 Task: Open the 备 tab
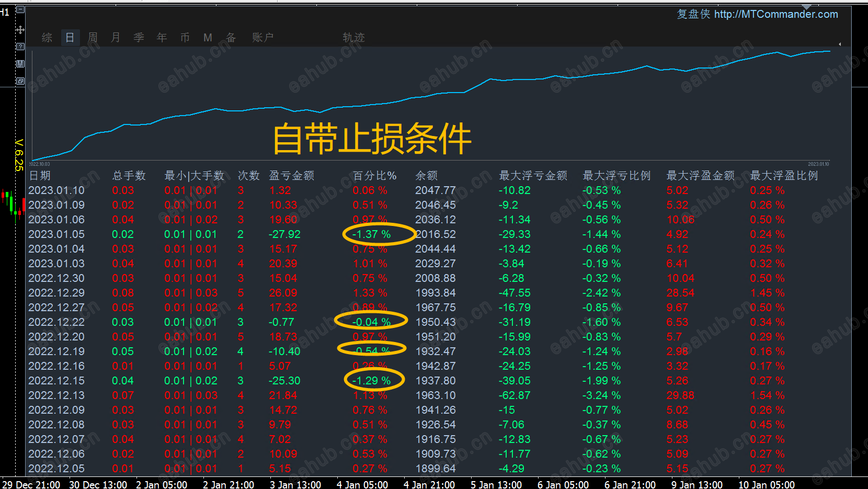pyautogui.click(x=231, y=38)
